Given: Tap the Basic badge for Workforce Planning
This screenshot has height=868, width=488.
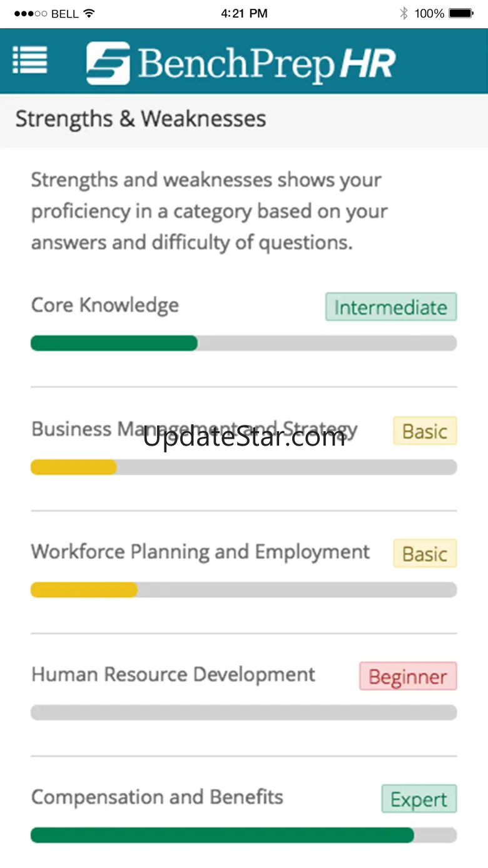Looking at the screenshot, I should [x=425, y=554].
